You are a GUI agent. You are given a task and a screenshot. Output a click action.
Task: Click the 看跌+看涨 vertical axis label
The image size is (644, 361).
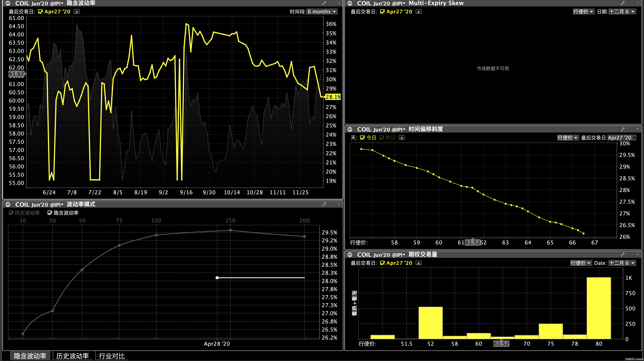pyautogui.click(x=355, y=303)
